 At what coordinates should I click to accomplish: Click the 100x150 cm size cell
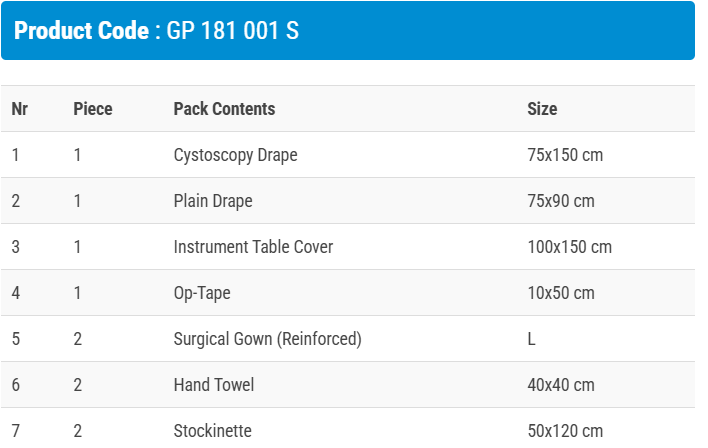(x=569, y=247)
